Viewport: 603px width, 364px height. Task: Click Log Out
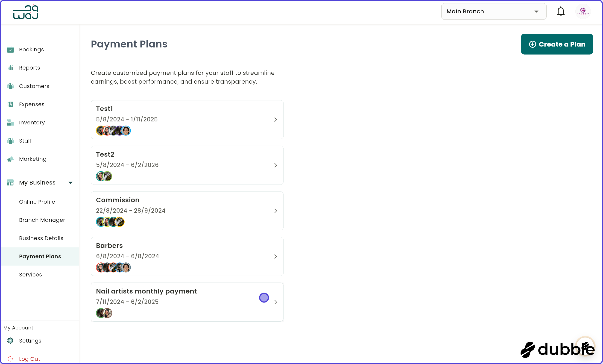(x=29, y=359)
